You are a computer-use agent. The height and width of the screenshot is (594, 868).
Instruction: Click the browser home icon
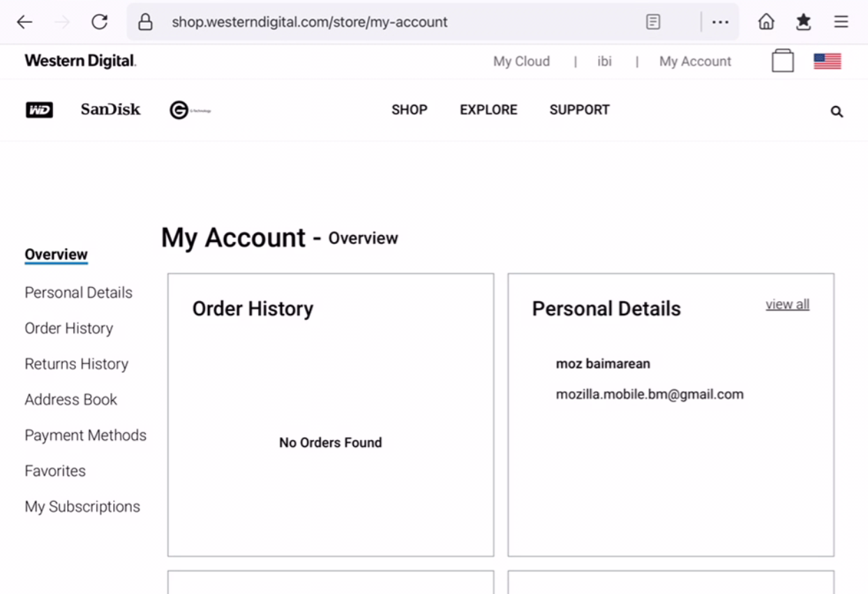pyautogui.click(x=766, y=22)
